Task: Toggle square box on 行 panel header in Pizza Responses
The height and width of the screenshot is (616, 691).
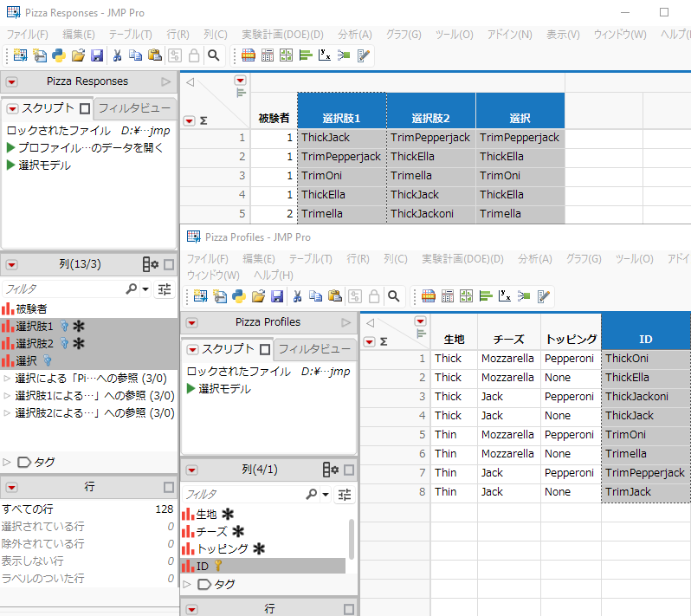Action: [x=169, y=487]
